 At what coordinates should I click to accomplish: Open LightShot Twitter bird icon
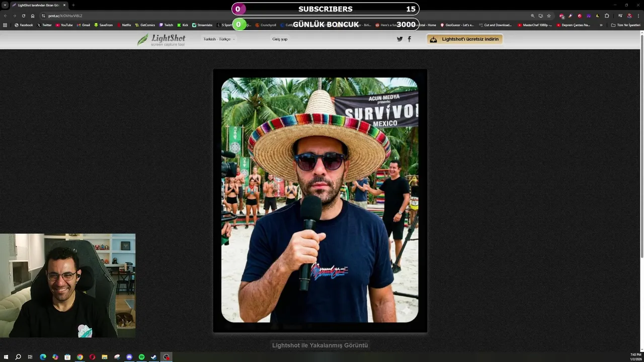[399, 39]
